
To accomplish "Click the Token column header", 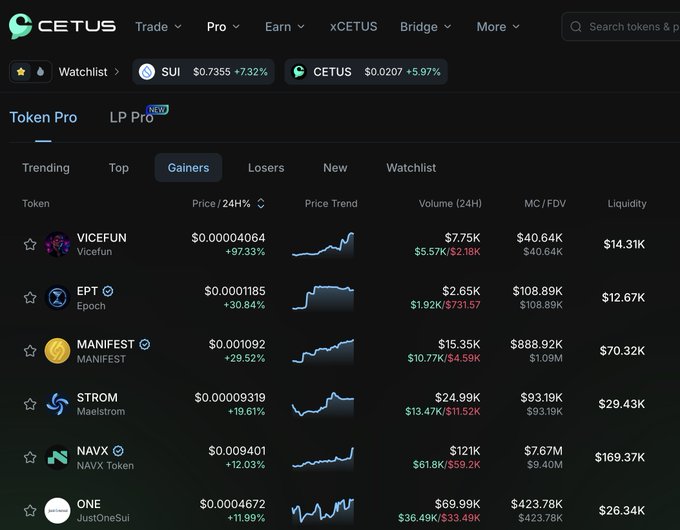I will (x=36, y=203).
